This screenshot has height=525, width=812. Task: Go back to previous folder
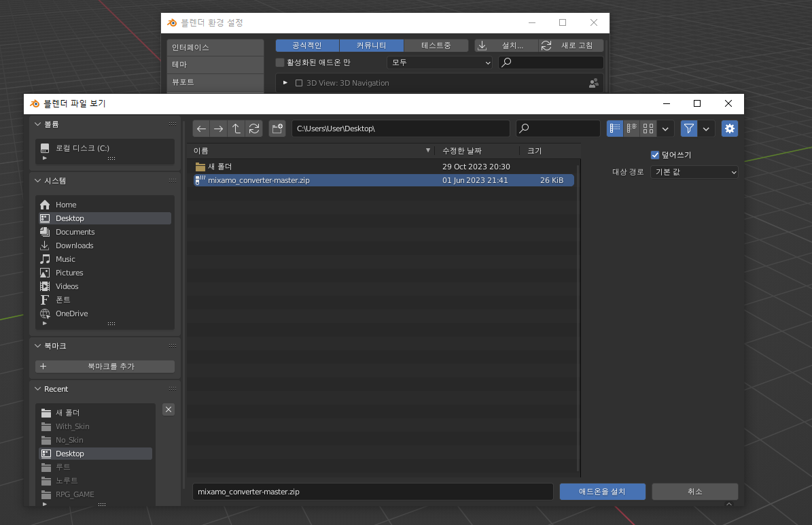pyautogui.click(x=201, y=129)
